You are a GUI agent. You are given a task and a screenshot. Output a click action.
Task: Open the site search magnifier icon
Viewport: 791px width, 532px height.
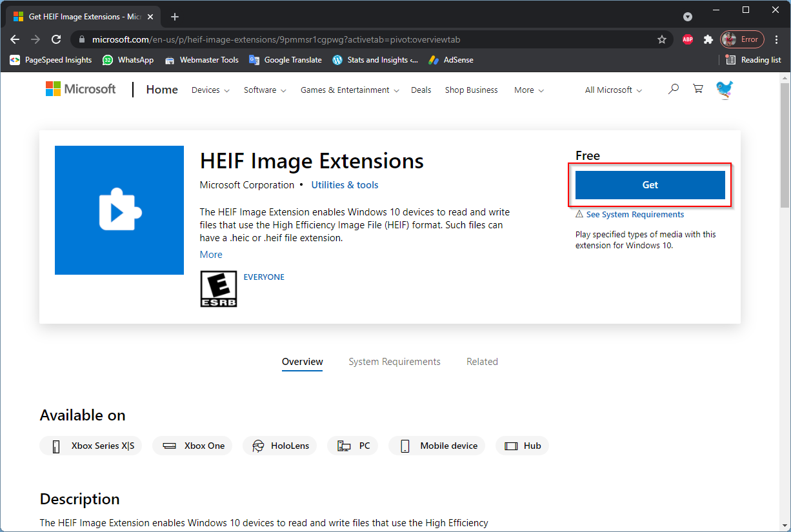[x=674, y=89]
